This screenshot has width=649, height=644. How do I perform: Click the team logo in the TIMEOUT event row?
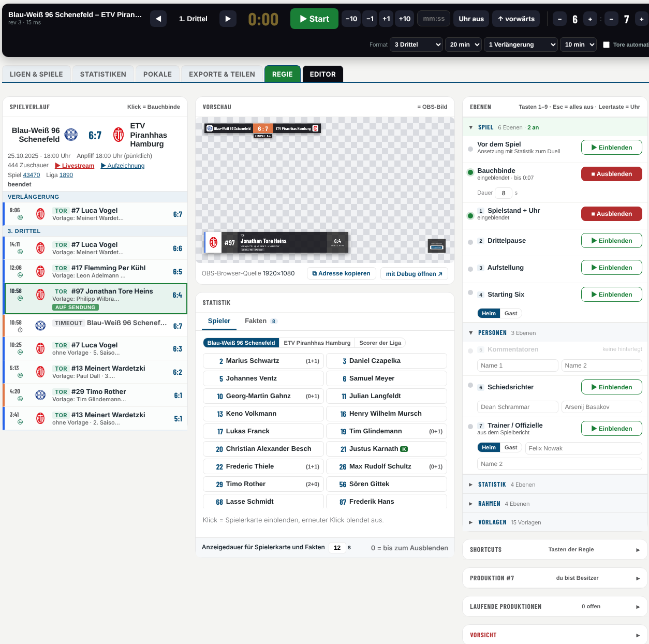coord(40,326)
